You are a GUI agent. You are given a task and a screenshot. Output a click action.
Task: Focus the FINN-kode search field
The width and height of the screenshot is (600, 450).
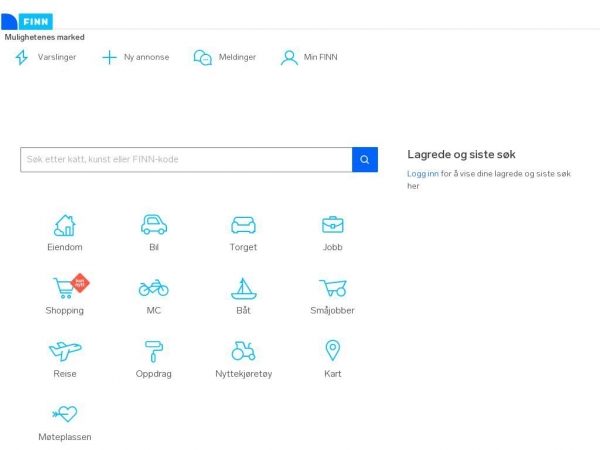(x=186, y=159)
